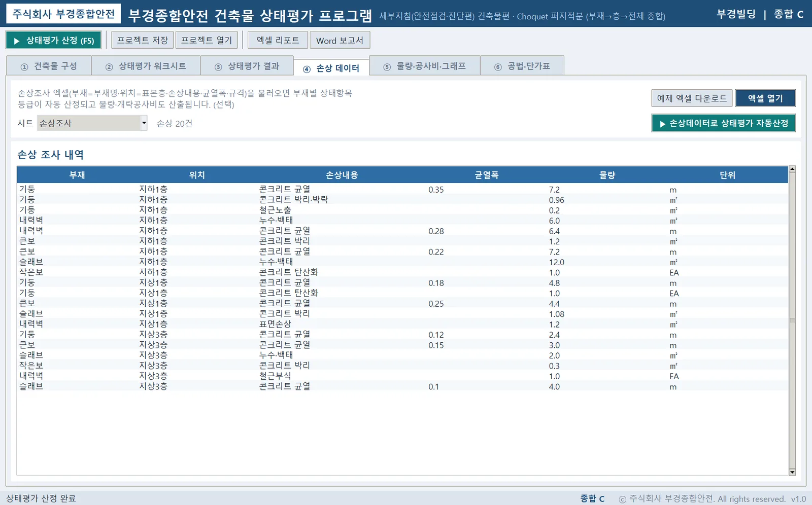Viewport: 812px width, 505px height.
Task: Select 철근부식 damage cell
Action: [275, 376]
